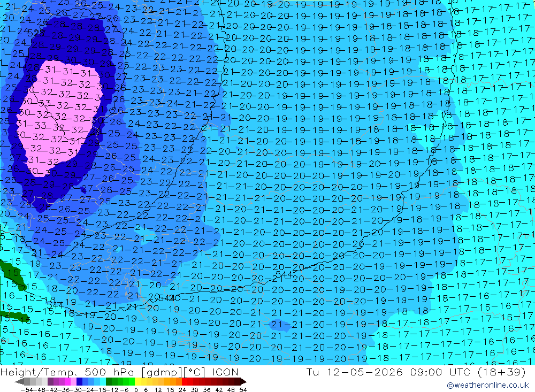Click the date '12-05-2026'
This screenshot has height=392, width=535.
point(365,372)
